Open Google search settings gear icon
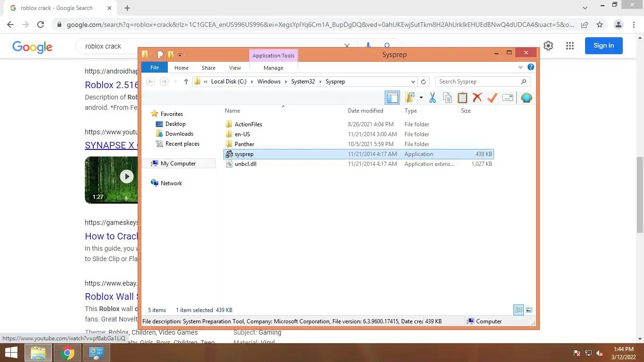 [548, 46]
